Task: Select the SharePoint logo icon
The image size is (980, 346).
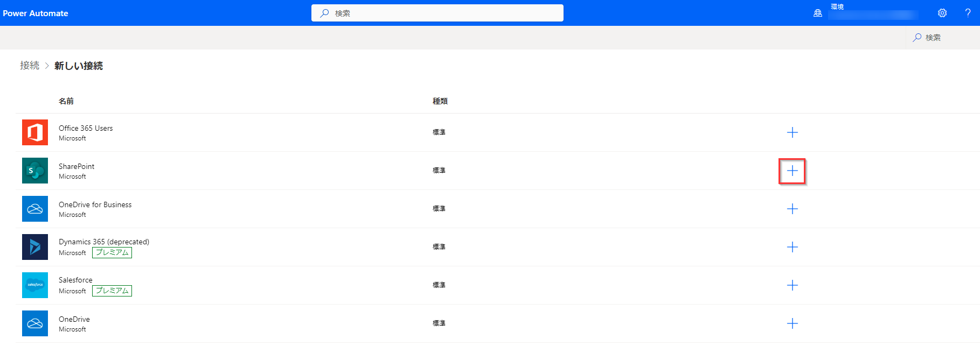Action: click(35, 171)
